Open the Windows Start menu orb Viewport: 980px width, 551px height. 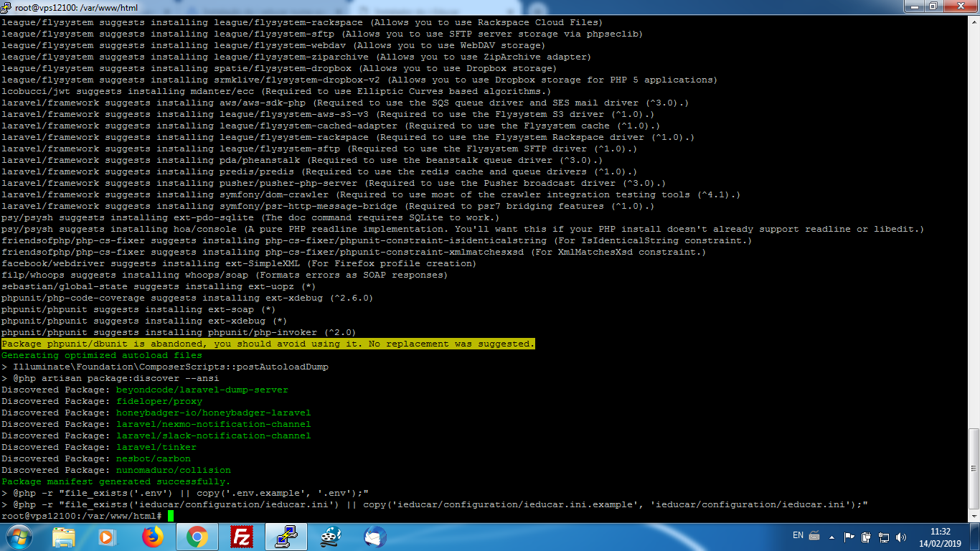[x=19, y=537]
